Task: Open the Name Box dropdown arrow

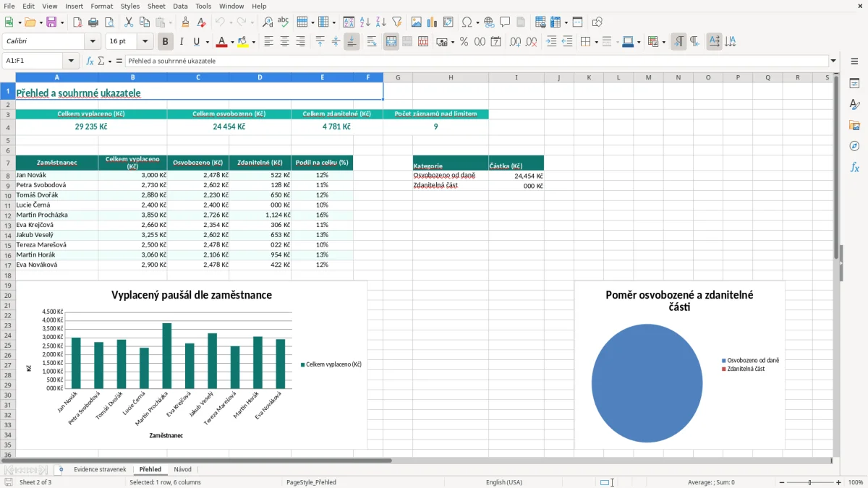Action: [x=71, y=61]
